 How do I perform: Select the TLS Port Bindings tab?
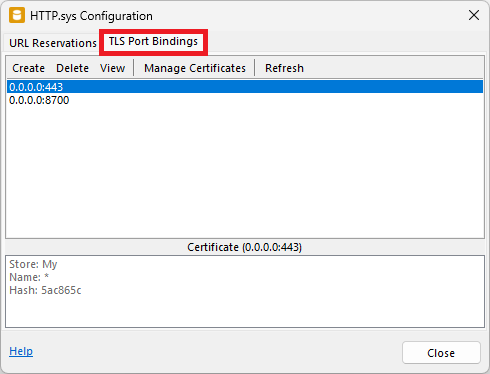153,41
